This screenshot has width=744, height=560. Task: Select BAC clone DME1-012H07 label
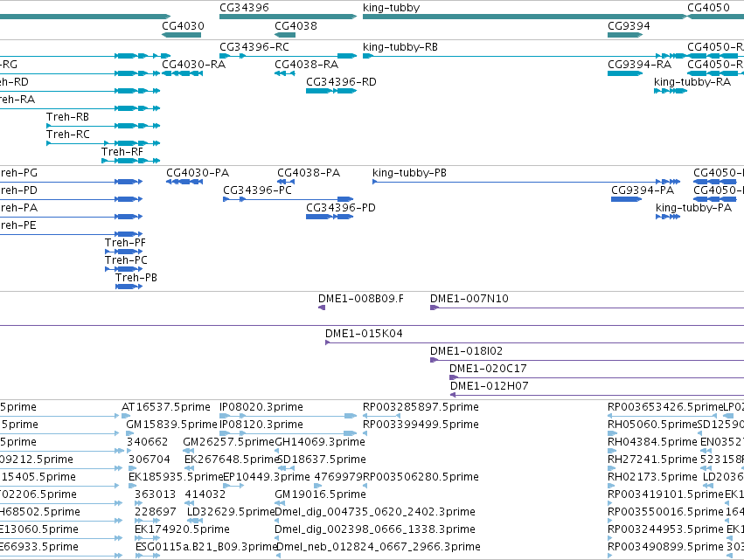[x=490, y=386]
